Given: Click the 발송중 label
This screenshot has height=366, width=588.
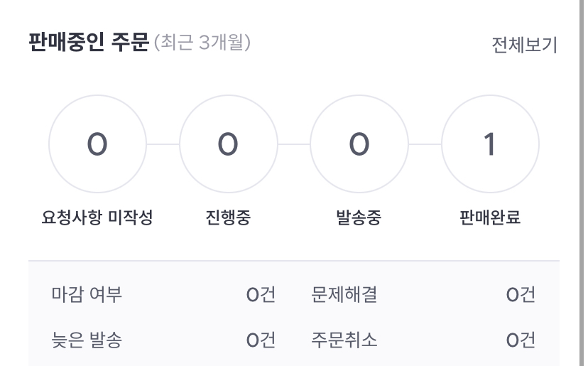Looking at the screenshot, I should click(x=359, y=217).
